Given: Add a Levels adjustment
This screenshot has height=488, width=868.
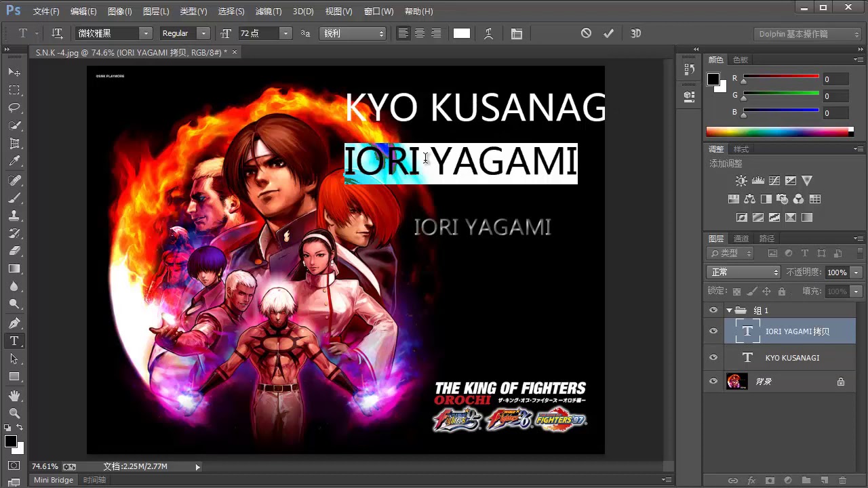Looking at the screenshot, I should 758,181.
